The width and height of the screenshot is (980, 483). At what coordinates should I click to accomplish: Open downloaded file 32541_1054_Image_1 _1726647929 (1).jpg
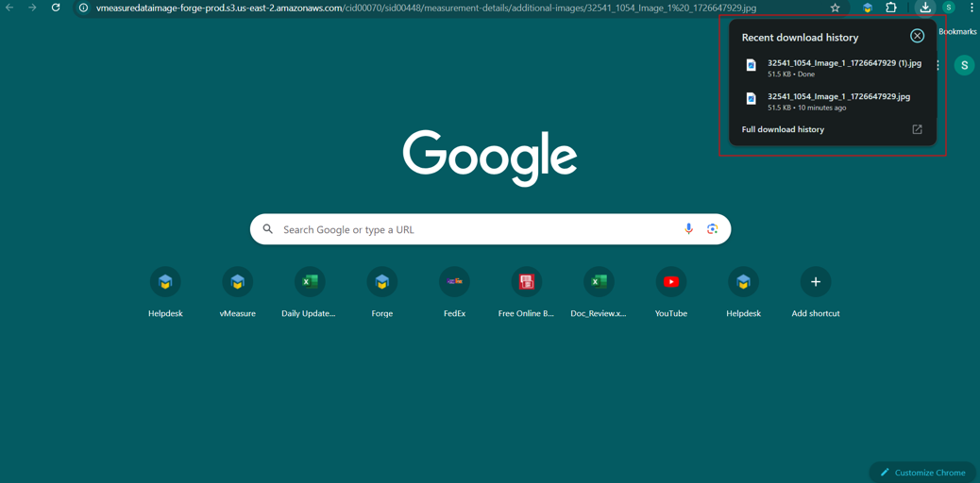pos(835,68)
